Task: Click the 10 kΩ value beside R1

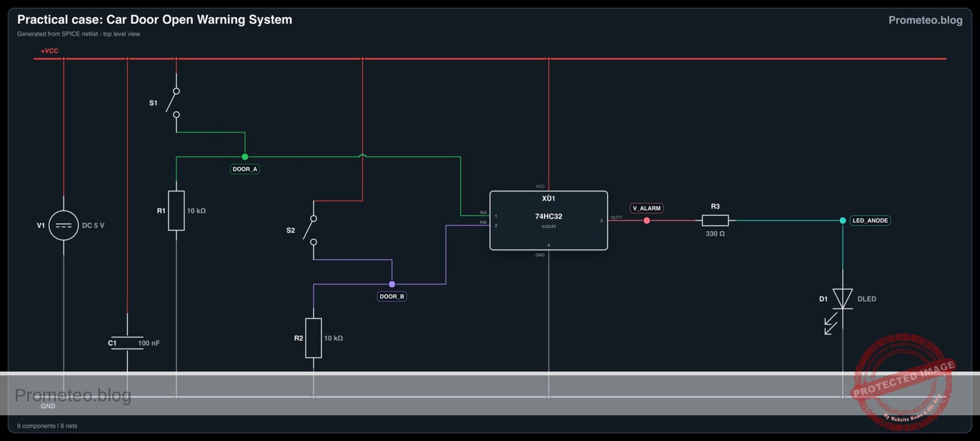Action: 196,211
